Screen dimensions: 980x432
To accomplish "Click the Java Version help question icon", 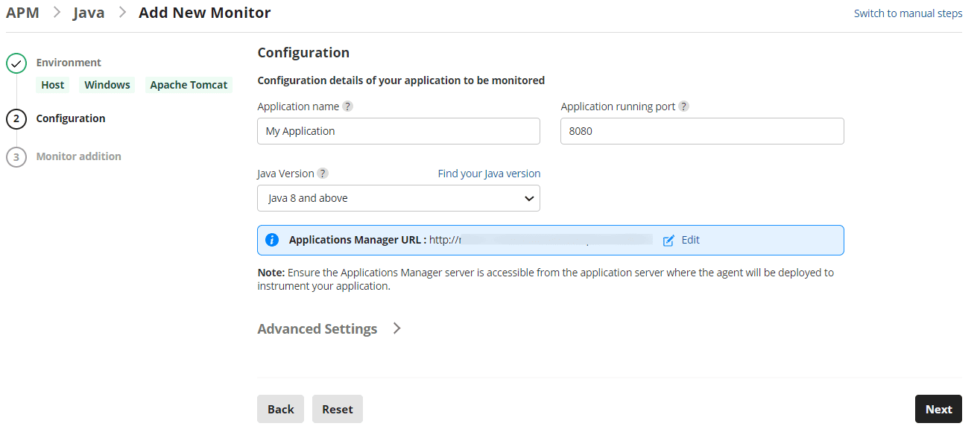I will [323, 174].
